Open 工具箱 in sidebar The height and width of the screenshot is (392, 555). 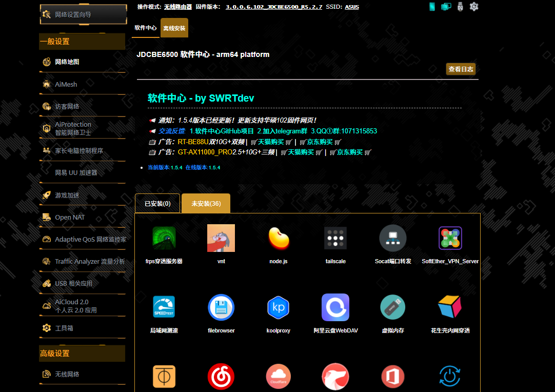[x=83, y=328]
